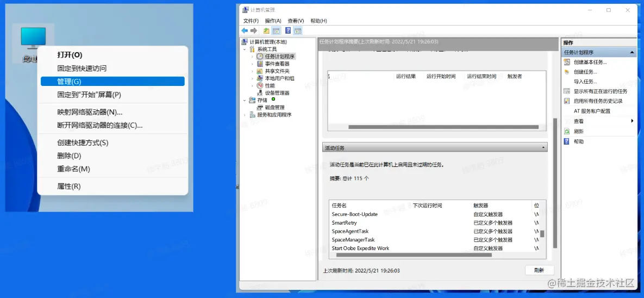Expand the 事件查看器 tree node chevron
Viewport: 644px width, 298px height.
pos(253,64)
